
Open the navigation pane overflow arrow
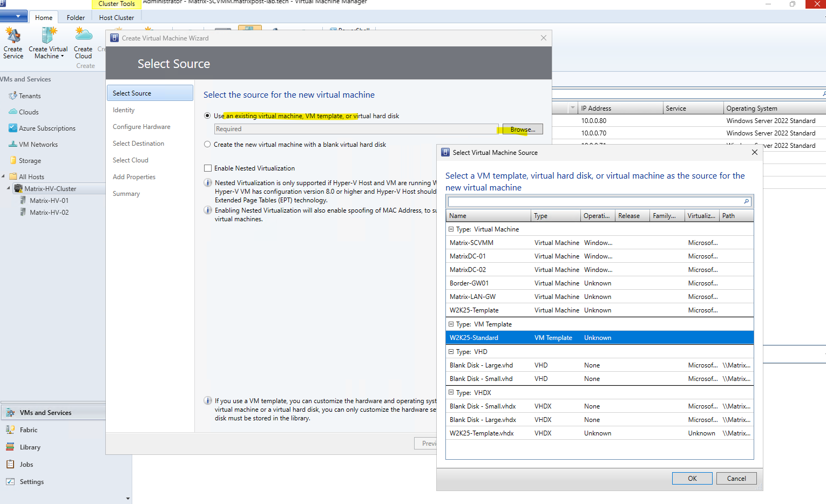click(x=128, y=499)
